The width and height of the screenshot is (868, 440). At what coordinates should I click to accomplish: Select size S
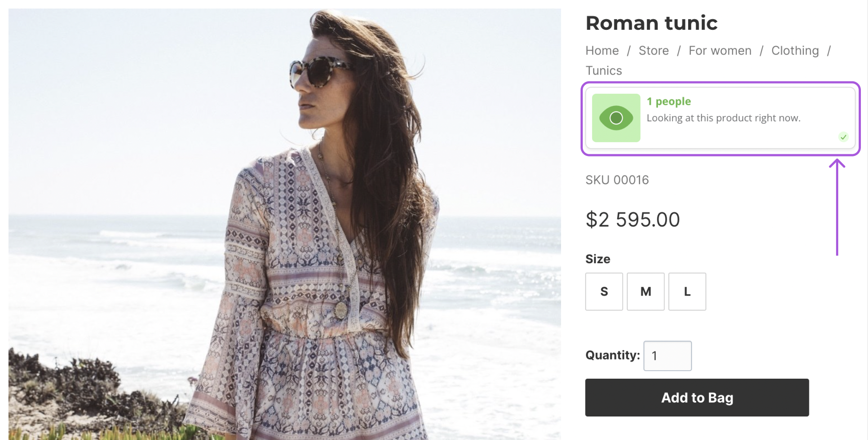[604, 292]
